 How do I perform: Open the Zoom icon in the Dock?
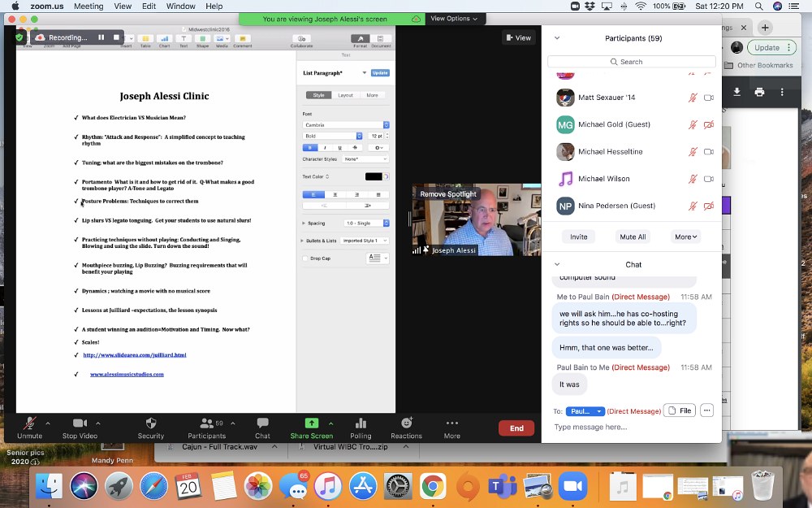click(x=572, y=487)
